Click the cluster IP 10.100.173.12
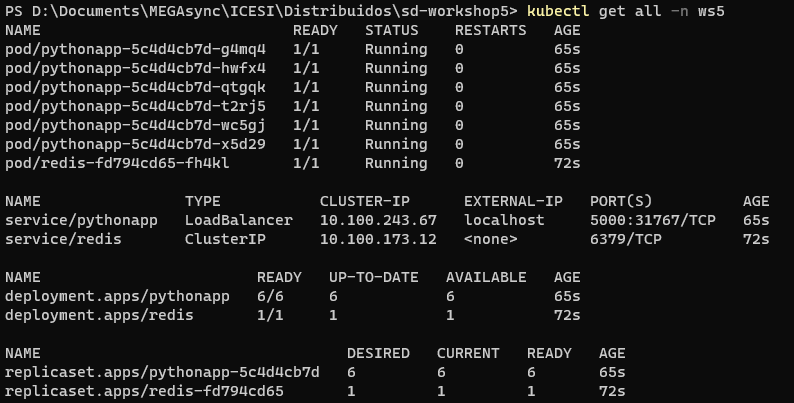Screen dimensions: 794x403 tap(378, 239)
